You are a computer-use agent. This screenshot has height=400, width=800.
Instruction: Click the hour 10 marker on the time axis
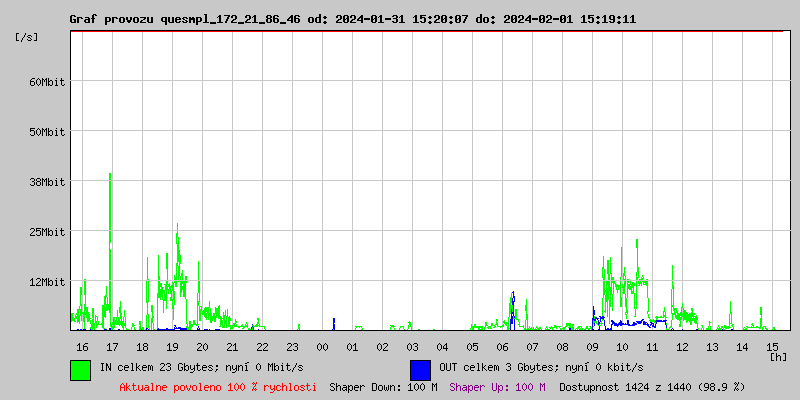(622, 347)
